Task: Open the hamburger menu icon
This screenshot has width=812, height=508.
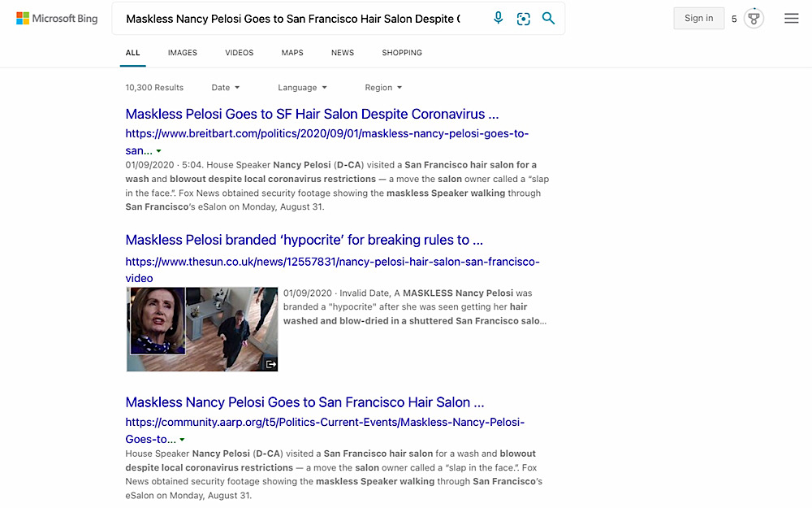Action: pyautogui.click(x=791, y=19)
